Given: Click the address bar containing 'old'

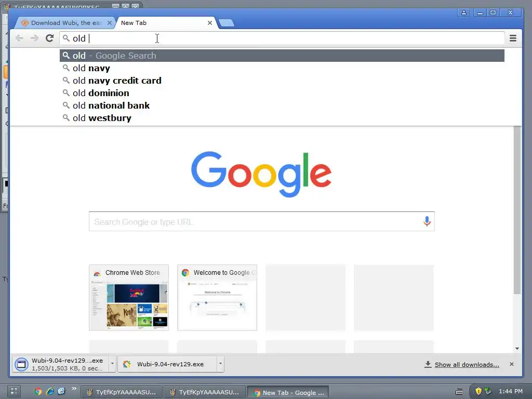Looking at the screenshot, I should click(x=282, y=38).
